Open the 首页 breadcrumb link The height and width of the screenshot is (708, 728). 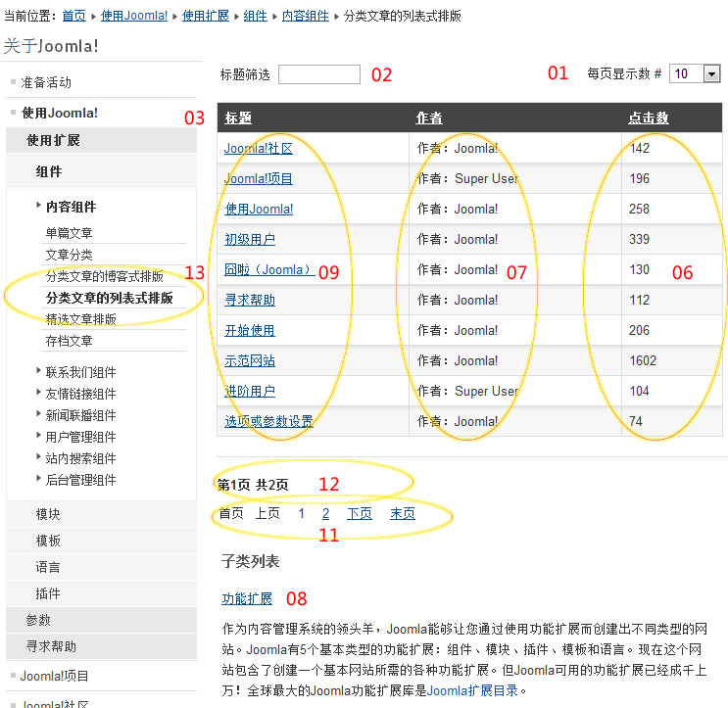click(73, 16)
